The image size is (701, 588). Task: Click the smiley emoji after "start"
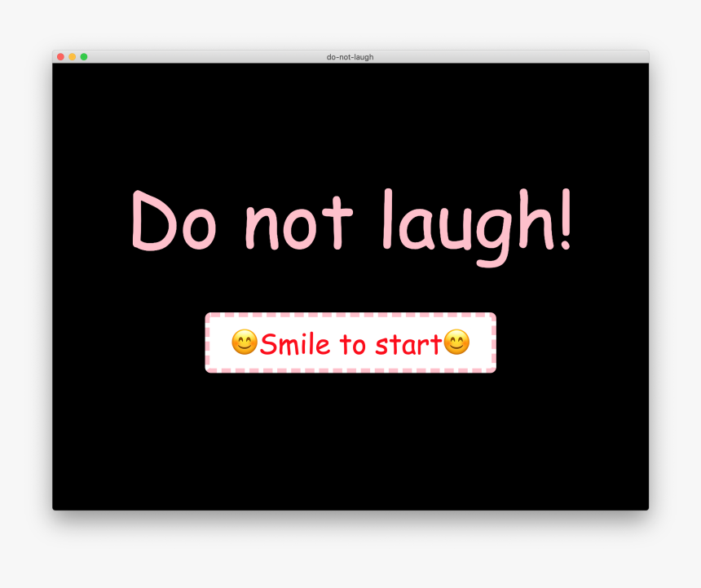click(x=456, y=342)
